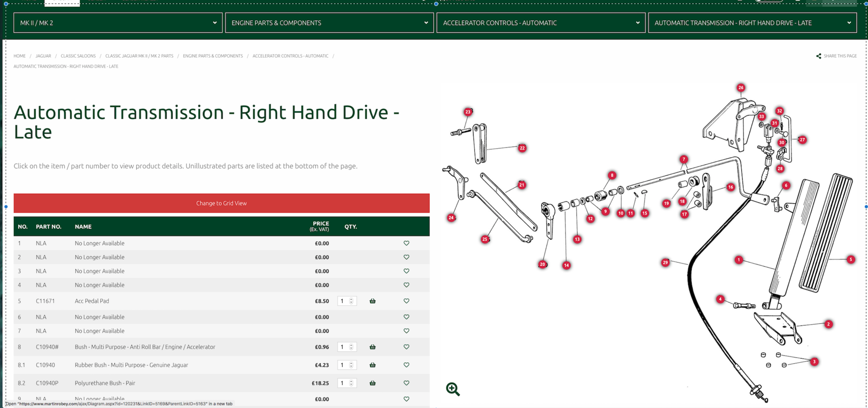The height and width of the screenshot is (408, 868).
Task: Toggle wishlist heart for row number 1
Action: (406, 243)
